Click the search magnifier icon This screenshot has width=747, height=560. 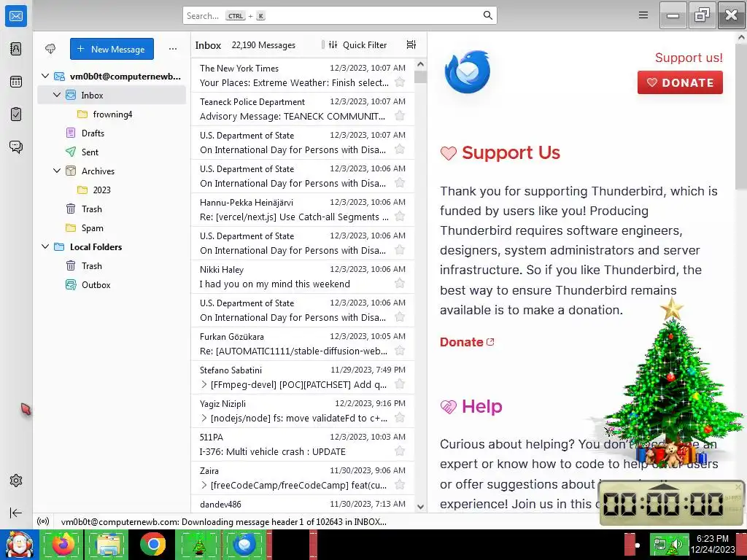coord(487,16)
